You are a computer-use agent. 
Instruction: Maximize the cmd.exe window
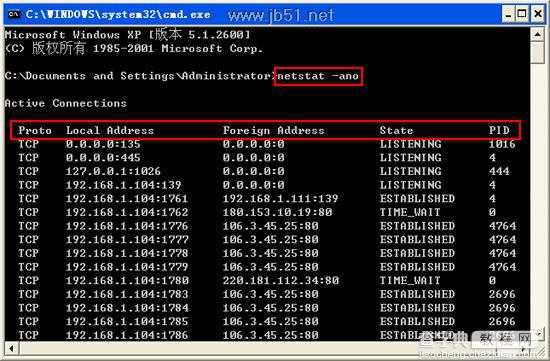click(522, 15)
